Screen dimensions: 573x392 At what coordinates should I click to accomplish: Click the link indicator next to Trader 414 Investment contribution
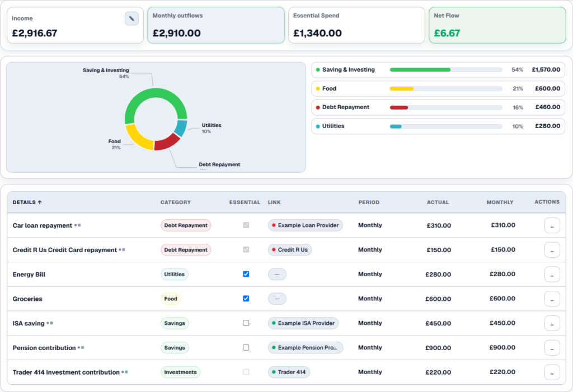click(x=125, y=372)
